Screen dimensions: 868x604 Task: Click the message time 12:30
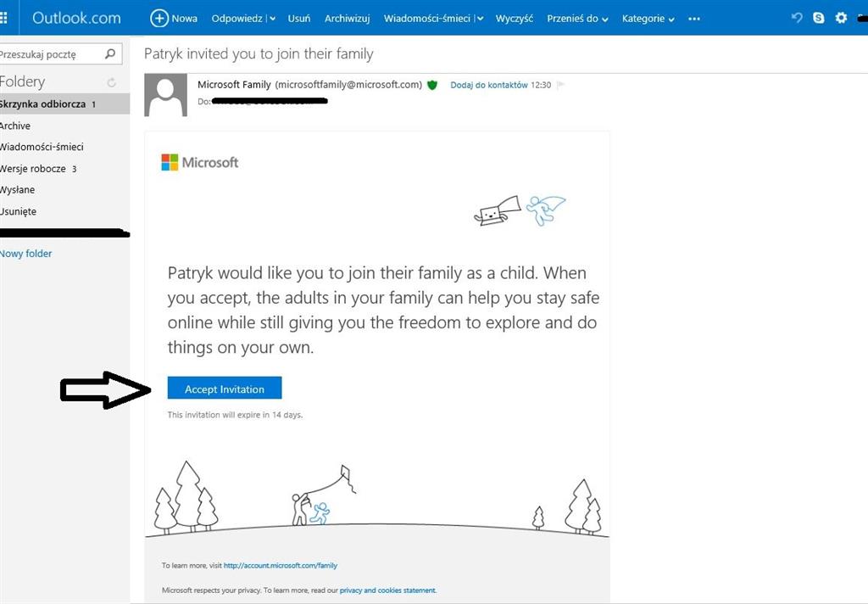click(x=541, y=85)
